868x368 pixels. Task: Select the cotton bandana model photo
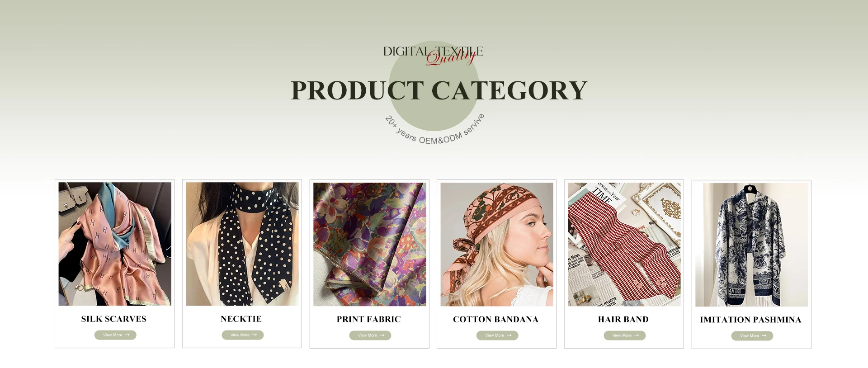pos(497,245)
